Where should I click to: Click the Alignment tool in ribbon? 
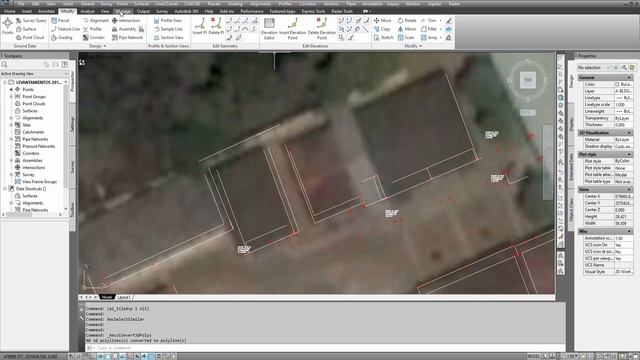96,20
